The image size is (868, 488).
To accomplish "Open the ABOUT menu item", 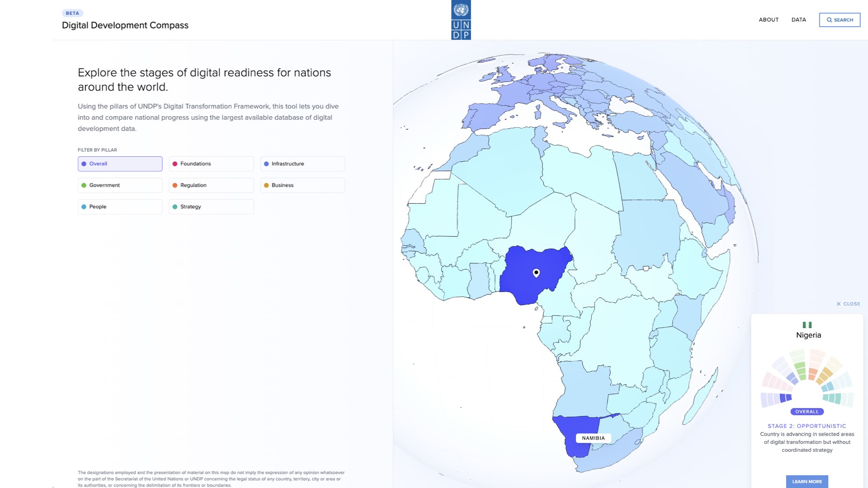I will click(x=769, y=20).
